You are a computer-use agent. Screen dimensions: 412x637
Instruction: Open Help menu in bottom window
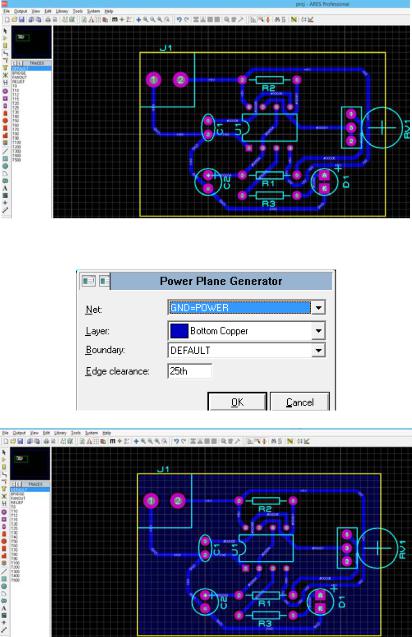click(107, 433)
